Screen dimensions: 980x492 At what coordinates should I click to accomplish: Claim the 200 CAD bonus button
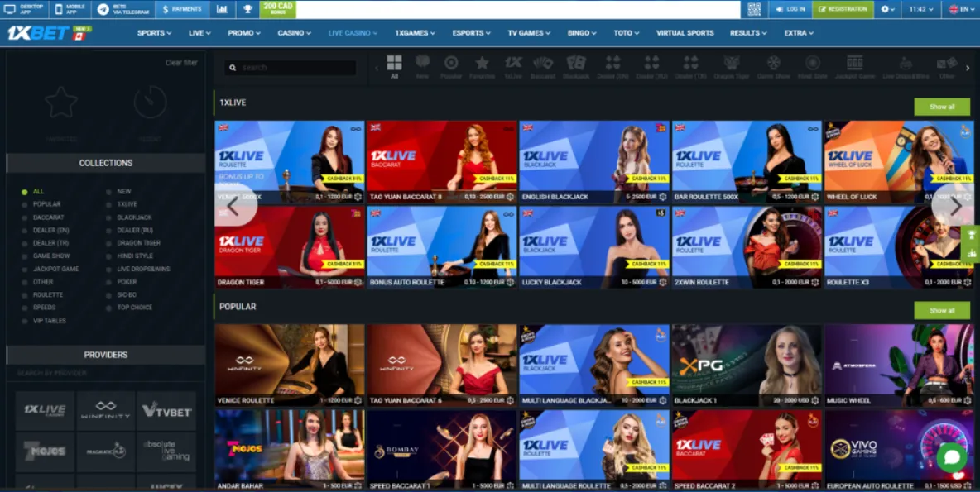277,9
